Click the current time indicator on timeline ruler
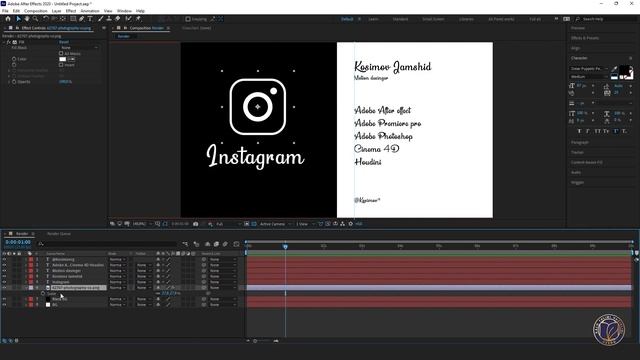 [x=285, y=246]
